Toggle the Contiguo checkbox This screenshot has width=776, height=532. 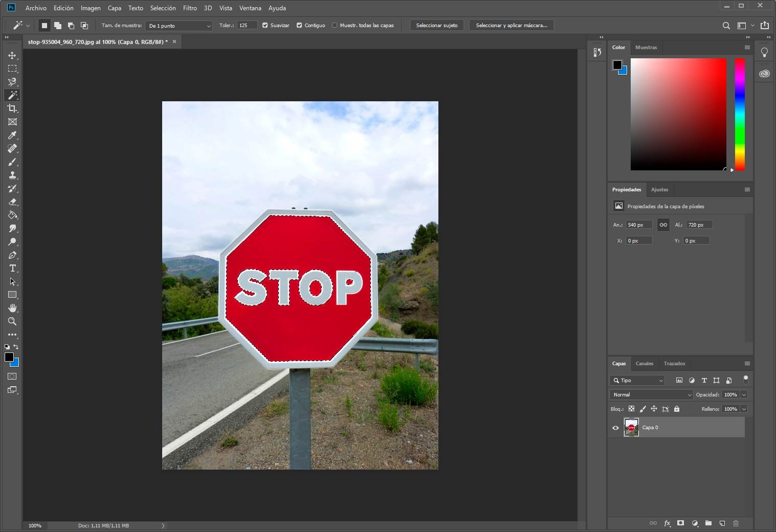tap(299, 25)
